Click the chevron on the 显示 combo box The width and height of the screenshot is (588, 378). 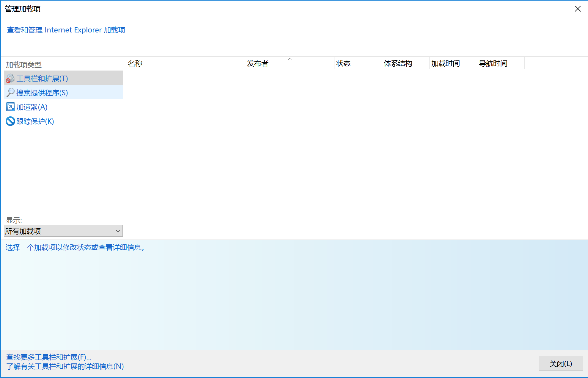117,231
